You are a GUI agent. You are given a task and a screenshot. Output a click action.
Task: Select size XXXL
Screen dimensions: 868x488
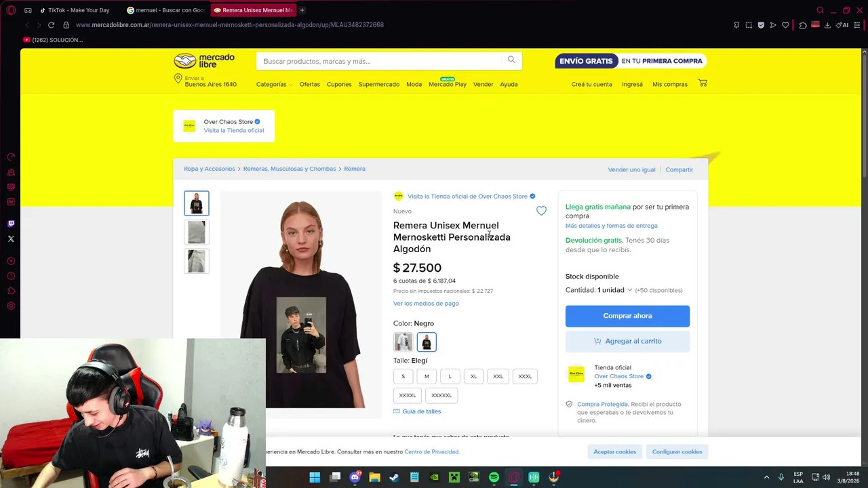click(525, 376)
